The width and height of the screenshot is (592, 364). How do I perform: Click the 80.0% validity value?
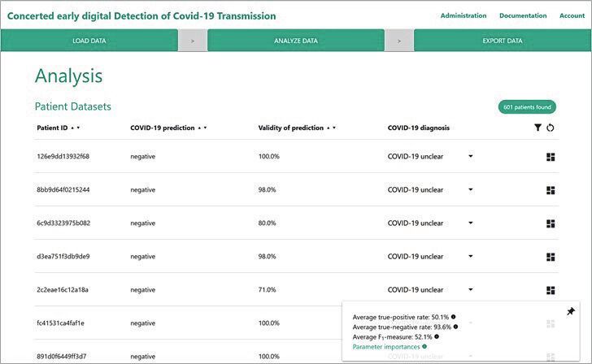[267, 223]
